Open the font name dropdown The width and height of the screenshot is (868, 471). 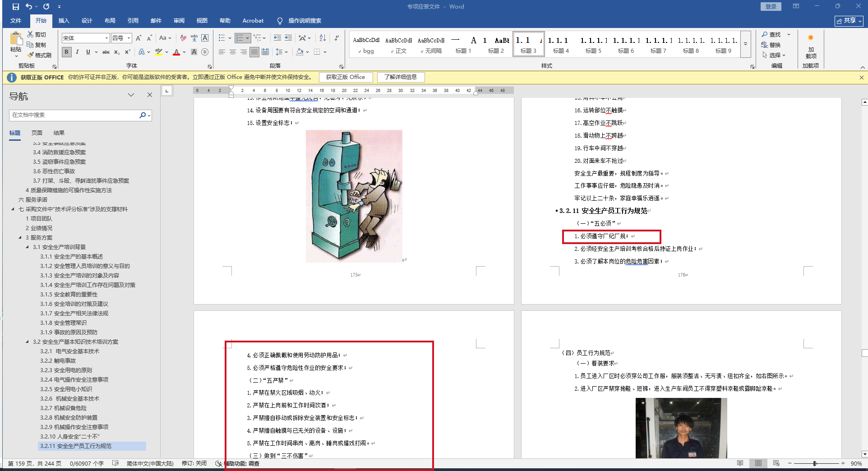106,38
